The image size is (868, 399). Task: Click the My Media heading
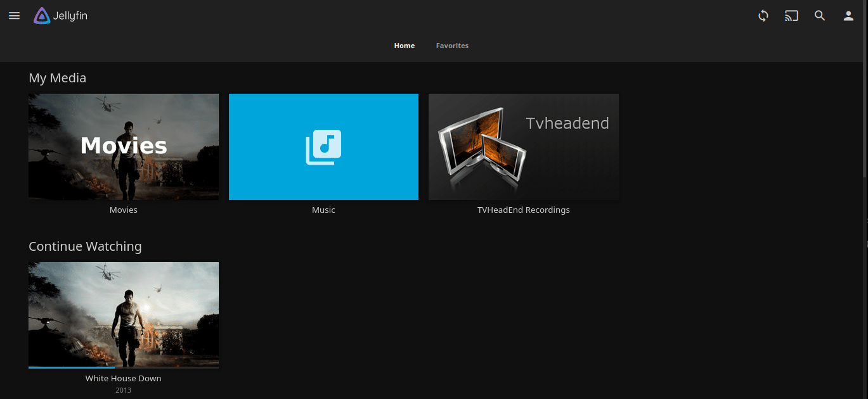pos(57,78)
